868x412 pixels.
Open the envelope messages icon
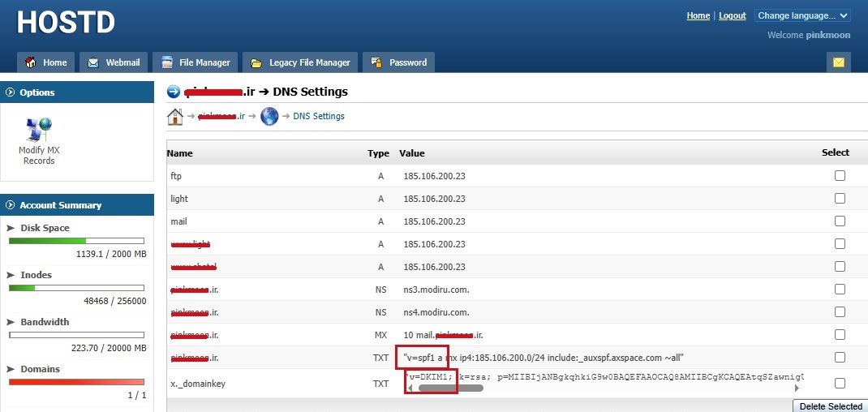click(838, 62)
